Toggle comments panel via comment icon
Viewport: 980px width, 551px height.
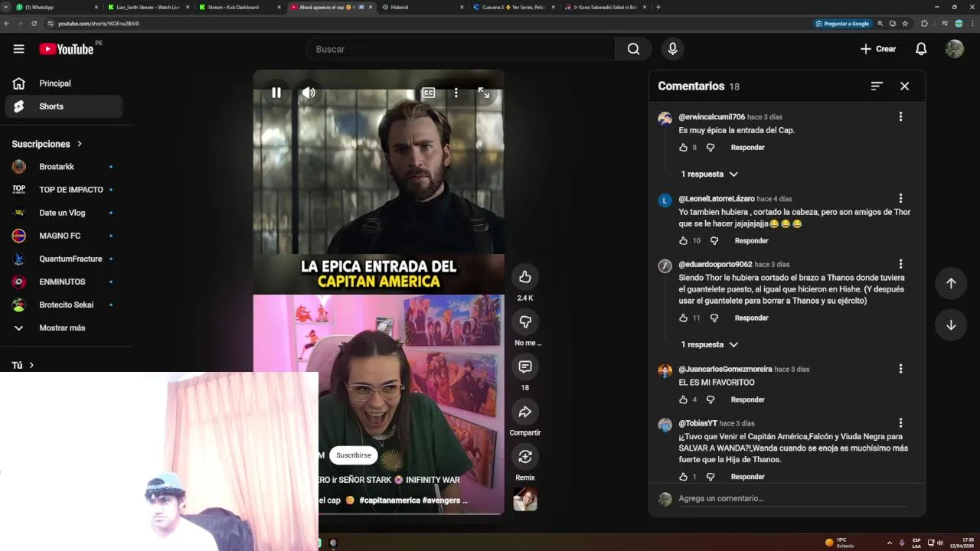point(524,367)
